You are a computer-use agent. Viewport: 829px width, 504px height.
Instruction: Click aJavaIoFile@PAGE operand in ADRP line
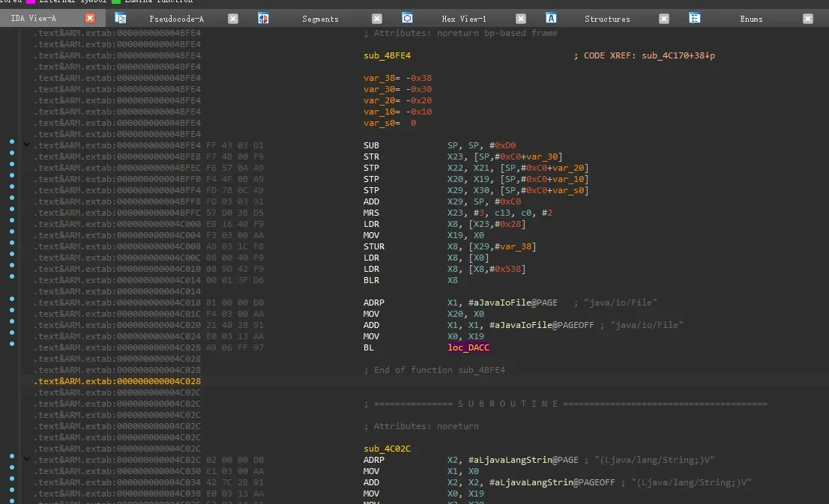tap(513, 303)
